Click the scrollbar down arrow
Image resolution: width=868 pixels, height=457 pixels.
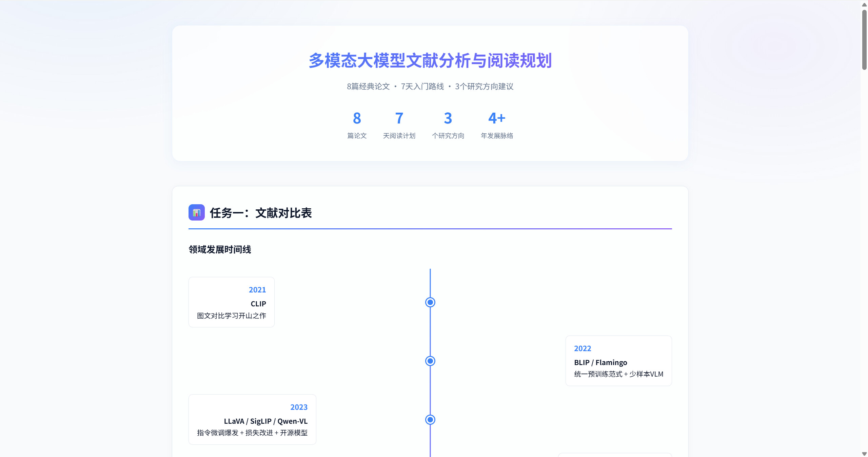pyautogui.click(x=864, y=454)
